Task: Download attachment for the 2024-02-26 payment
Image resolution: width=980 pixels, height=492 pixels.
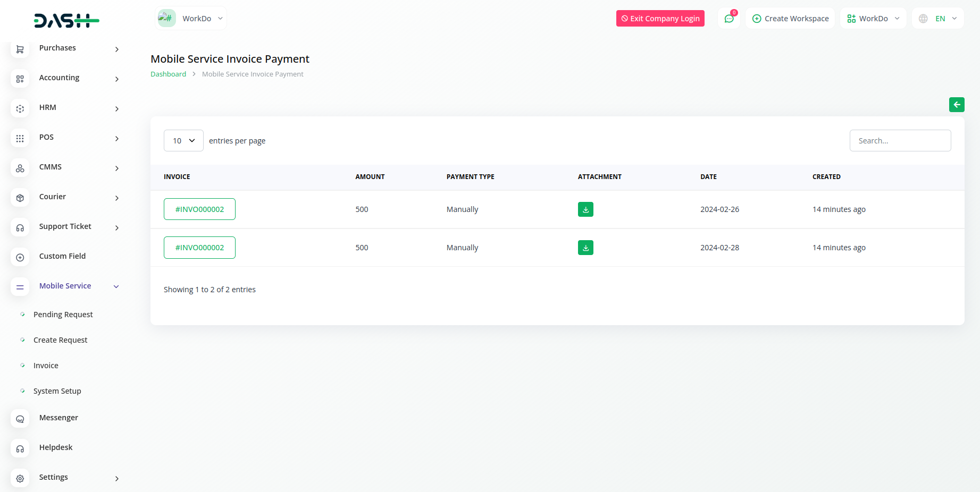Action: (x=585, y=209)
